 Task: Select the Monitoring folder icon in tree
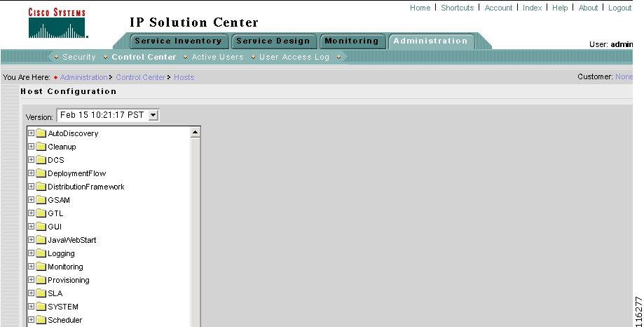pos(41,267)
